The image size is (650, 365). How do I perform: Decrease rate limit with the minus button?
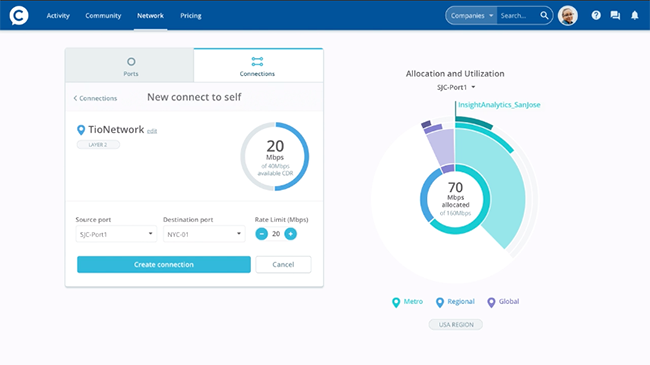(262, 234)
